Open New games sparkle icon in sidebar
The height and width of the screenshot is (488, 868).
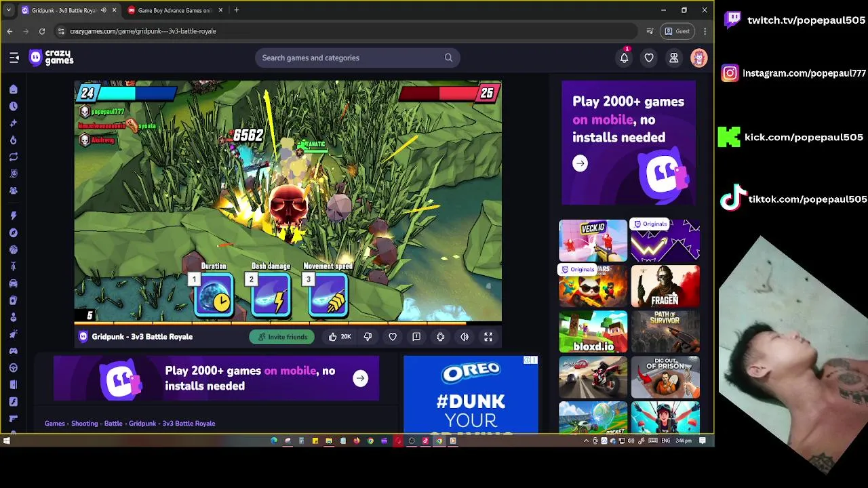[13, 123]
